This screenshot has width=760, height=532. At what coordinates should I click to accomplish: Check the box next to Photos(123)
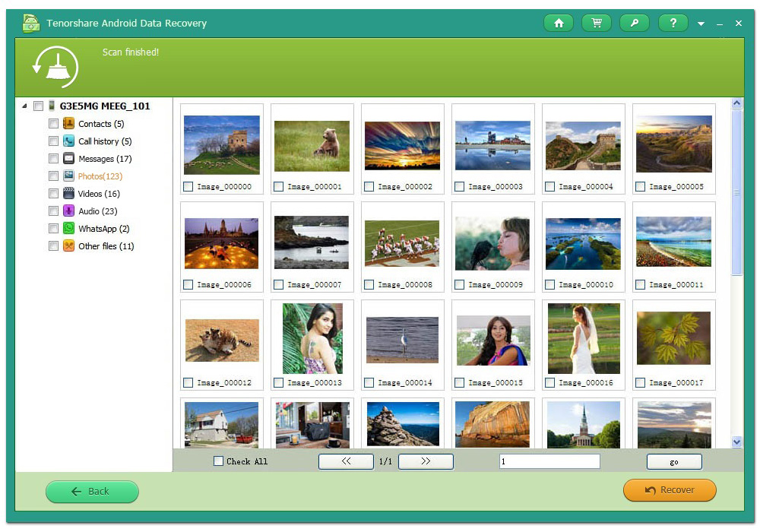53,176
